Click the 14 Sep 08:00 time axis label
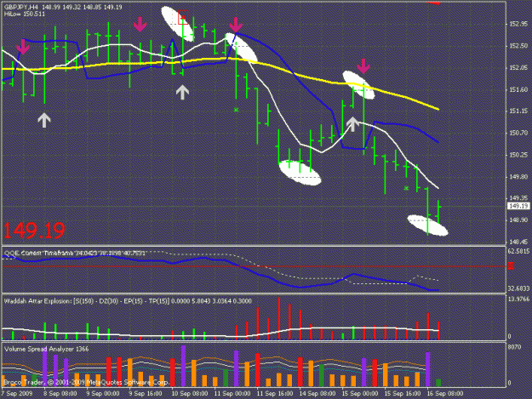This screenshot has height=399, width=532. click(317, 394)
